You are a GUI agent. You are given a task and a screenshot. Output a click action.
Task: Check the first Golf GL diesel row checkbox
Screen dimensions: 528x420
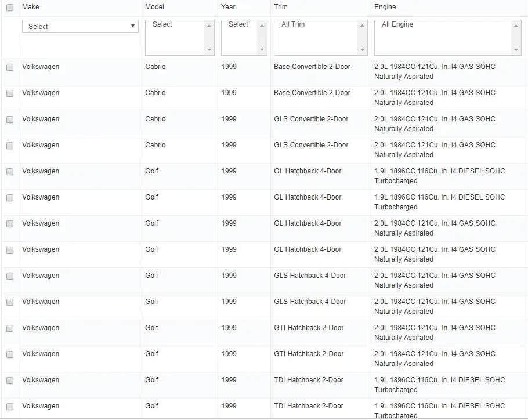click(10, 172)
